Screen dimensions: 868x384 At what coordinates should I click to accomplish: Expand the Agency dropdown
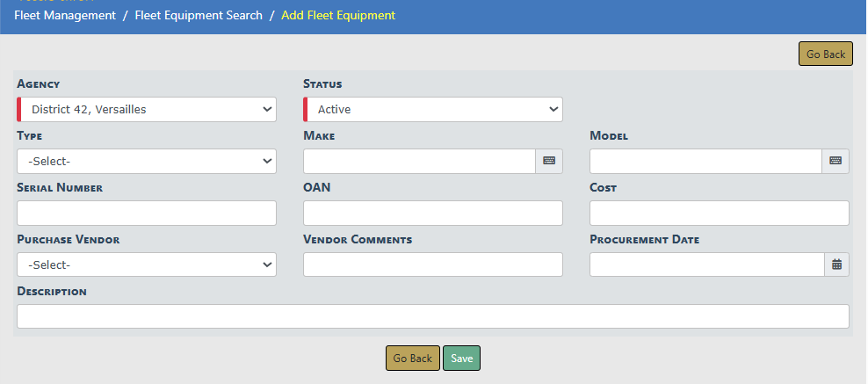tap(147, 110)
